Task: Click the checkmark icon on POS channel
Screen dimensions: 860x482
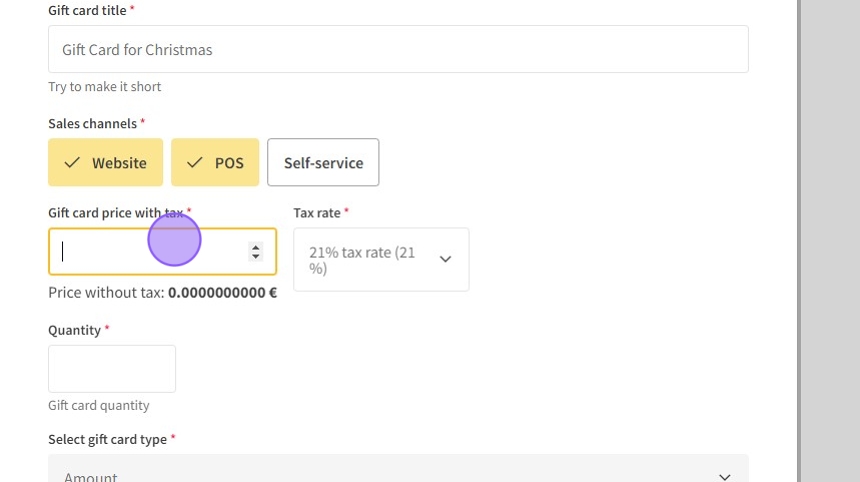Action: click(x=195, y=163)
